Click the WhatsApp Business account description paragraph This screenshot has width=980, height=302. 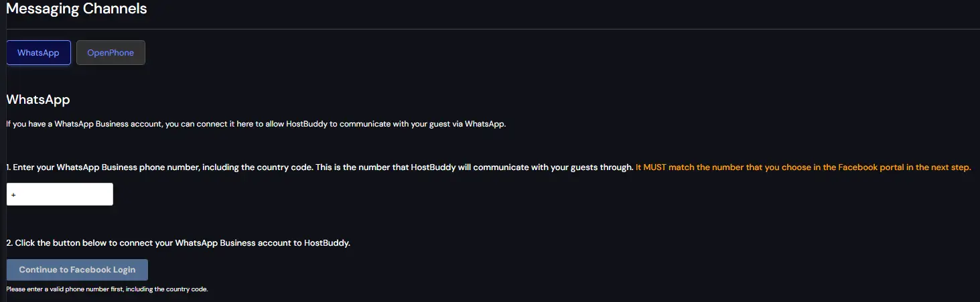click(x=255, y=125)
